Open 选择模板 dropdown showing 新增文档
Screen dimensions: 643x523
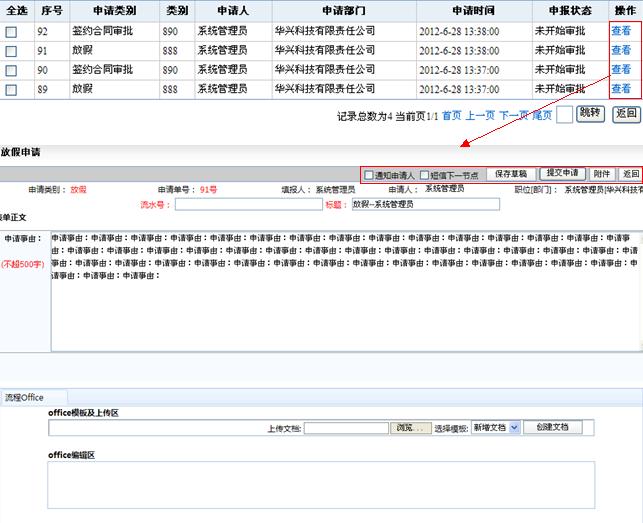pyautogui.click(x=495, y=427)
